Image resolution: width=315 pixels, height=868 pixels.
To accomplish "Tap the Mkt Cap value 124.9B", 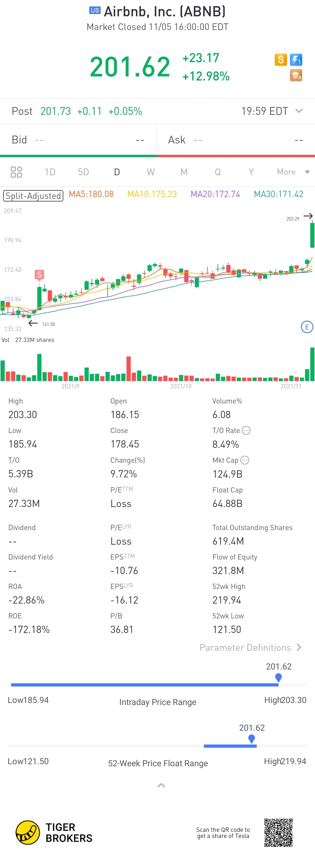I will (228, 474).
